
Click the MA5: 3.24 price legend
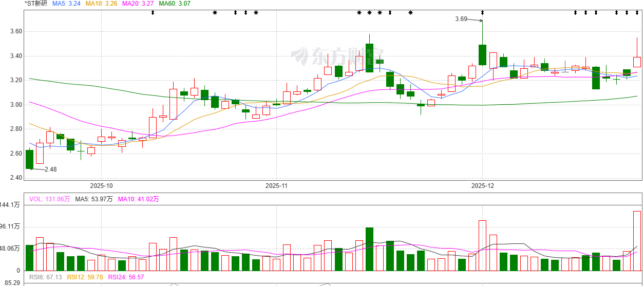[x=66, y=4]
